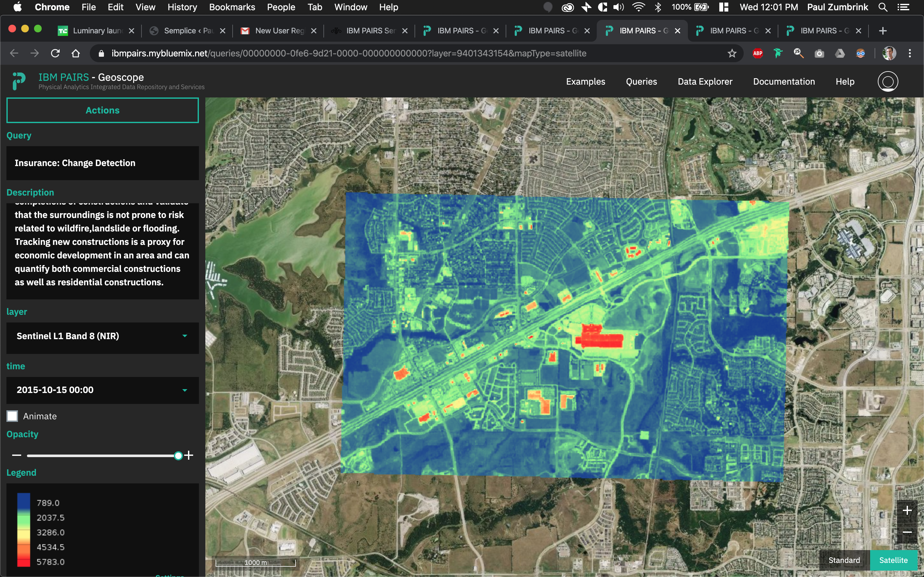
Task: Bookmark this page with star icon
Action: 732,54
